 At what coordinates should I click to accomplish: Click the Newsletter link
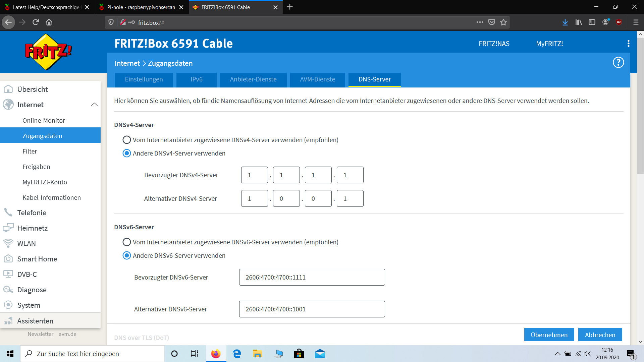coord(41,334)
